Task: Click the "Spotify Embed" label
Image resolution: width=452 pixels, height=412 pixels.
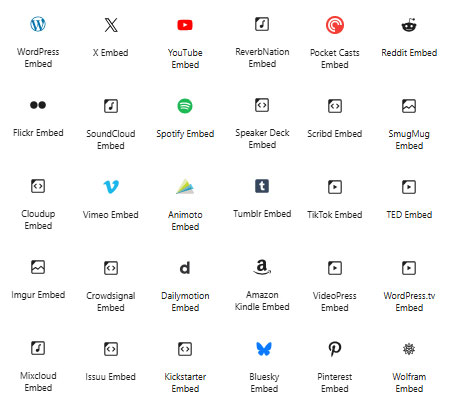Action: coord(185,134)
